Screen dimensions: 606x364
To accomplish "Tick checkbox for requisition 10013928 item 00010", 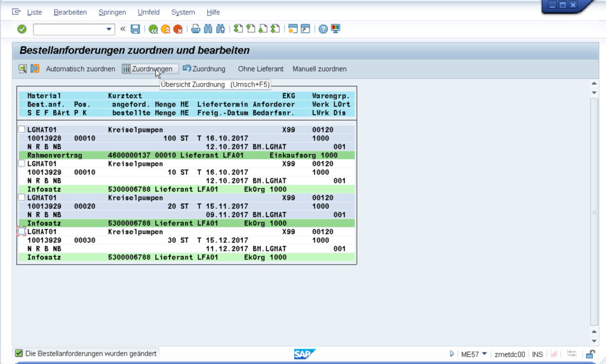I will (x=22, y=130).
